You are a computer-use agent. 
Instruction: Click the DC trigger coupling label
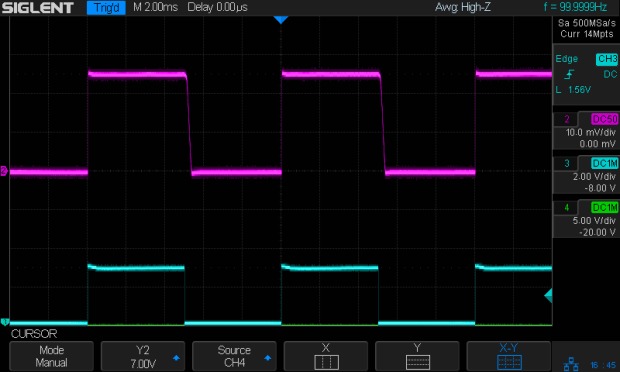[610, 74]
